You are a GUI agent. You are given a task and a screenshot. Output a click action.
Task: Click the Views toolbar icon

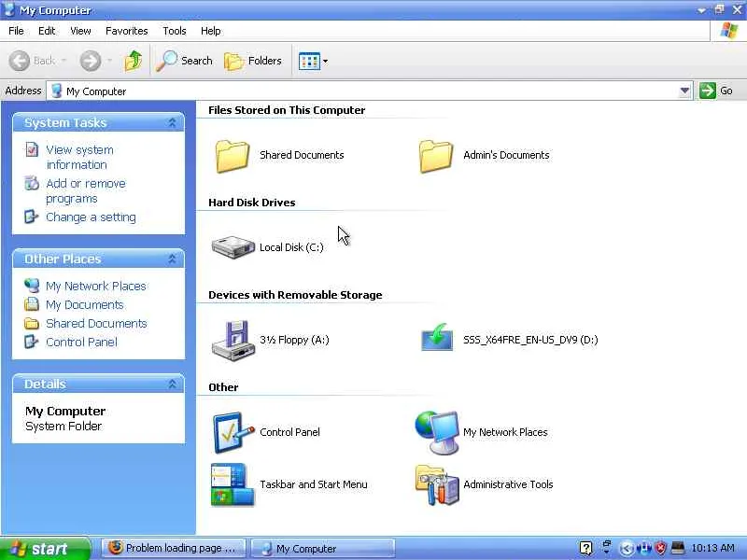pos(309,61)
